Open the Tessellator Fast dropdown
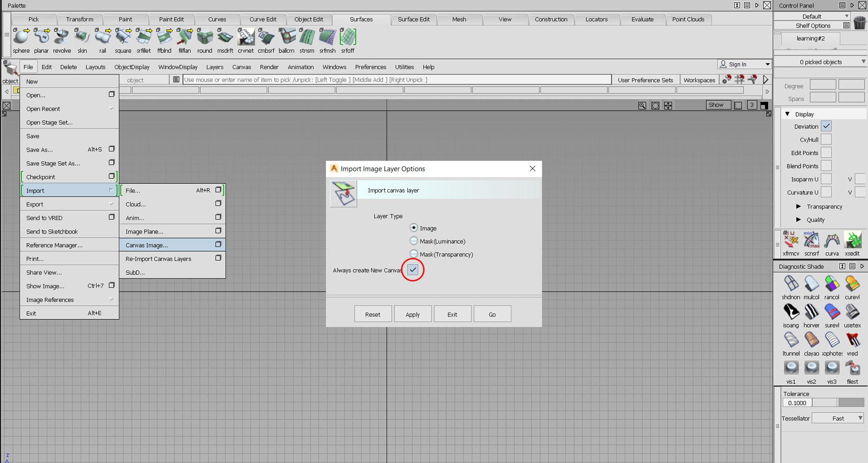The height and width of the screenshot is (463, 868). [x=838, y=418]
